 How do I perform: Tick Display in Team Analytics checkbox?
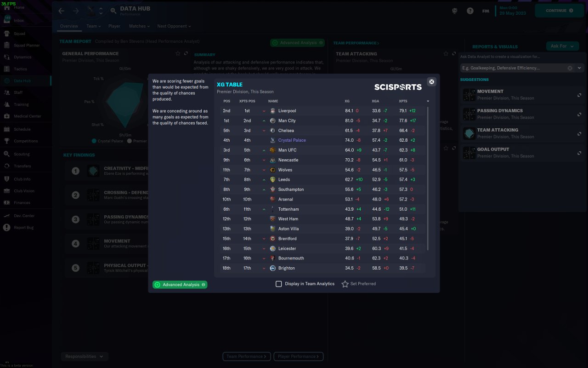click(278, 284)
